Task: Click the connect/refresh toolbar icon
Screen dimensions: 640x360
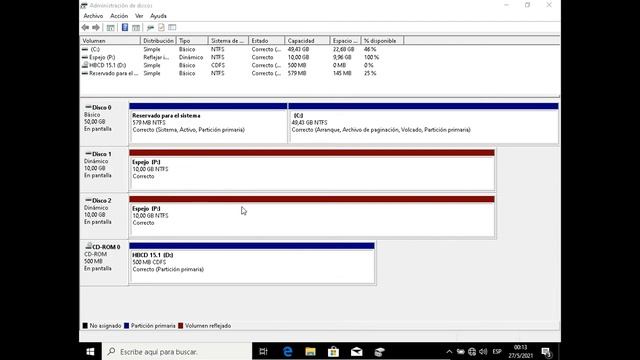Action: [x=150, y=27]
